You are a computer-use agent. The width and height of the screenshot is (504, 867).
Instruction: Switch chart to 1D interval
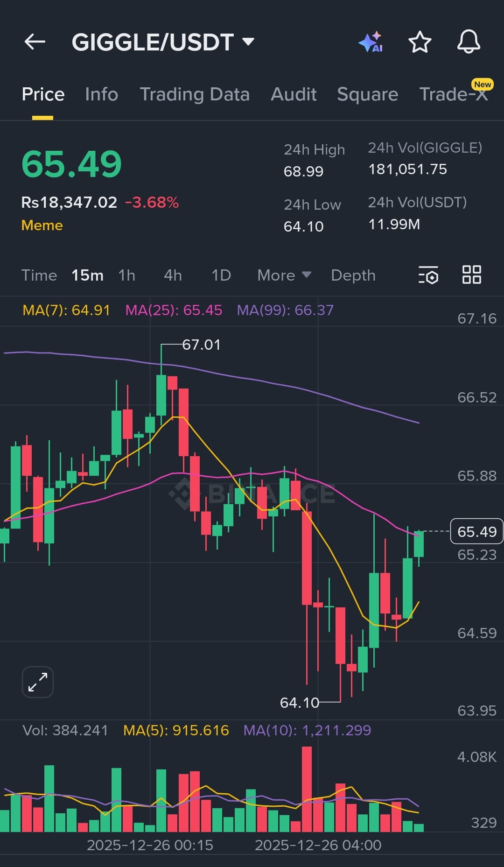(x=221, y=275)
